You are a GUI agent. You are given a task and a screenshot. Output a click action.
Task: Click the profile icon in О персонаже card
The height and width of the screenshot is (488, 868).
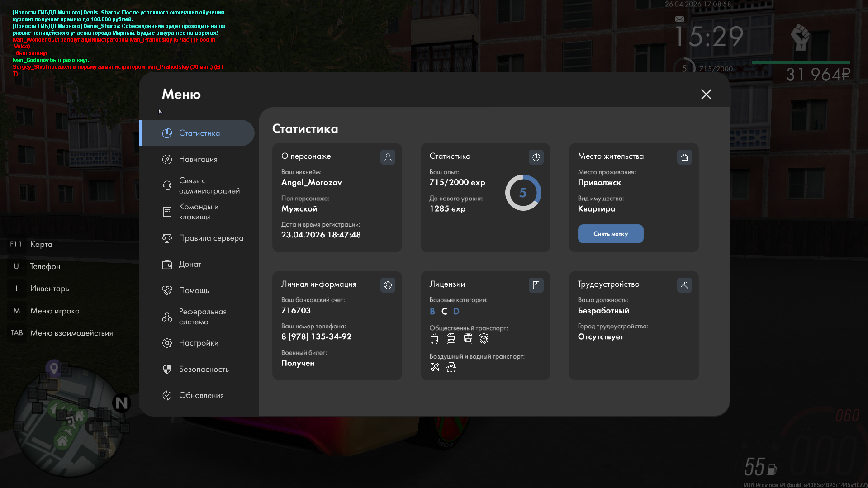(388, 157)
